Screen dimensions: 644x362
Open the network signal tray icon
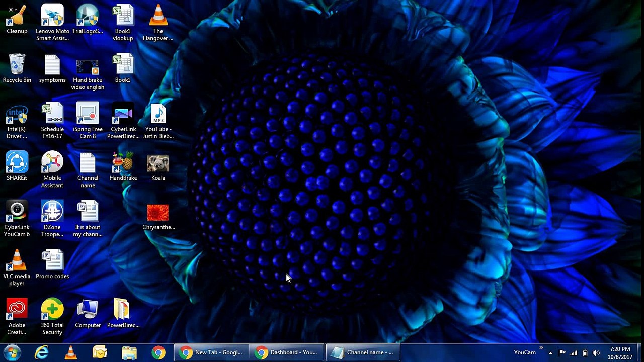click(574, 353)
